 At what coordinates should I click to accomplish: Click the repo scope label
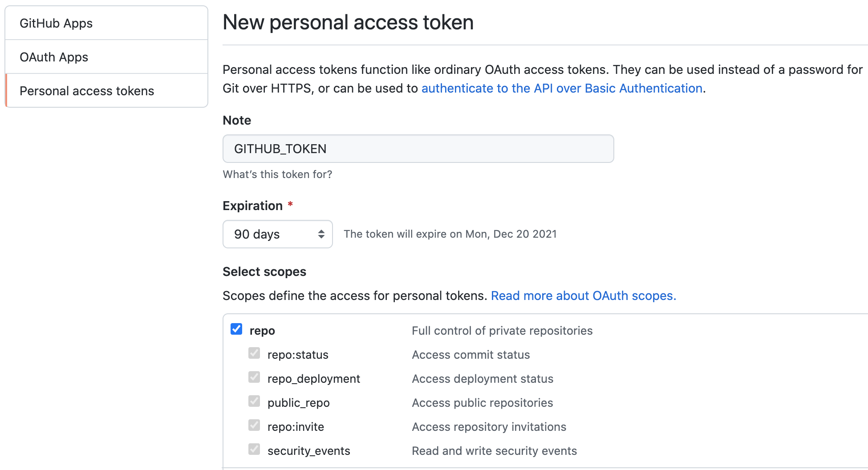click(262, 331)
